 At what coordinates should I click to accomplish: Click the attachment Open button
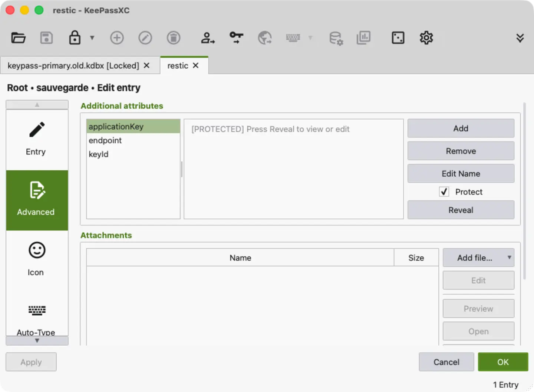pos(478,331)
